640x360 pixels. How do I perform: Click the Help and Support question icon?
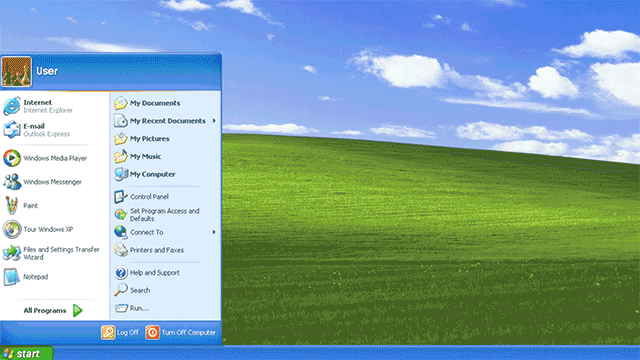pos(121,272)
